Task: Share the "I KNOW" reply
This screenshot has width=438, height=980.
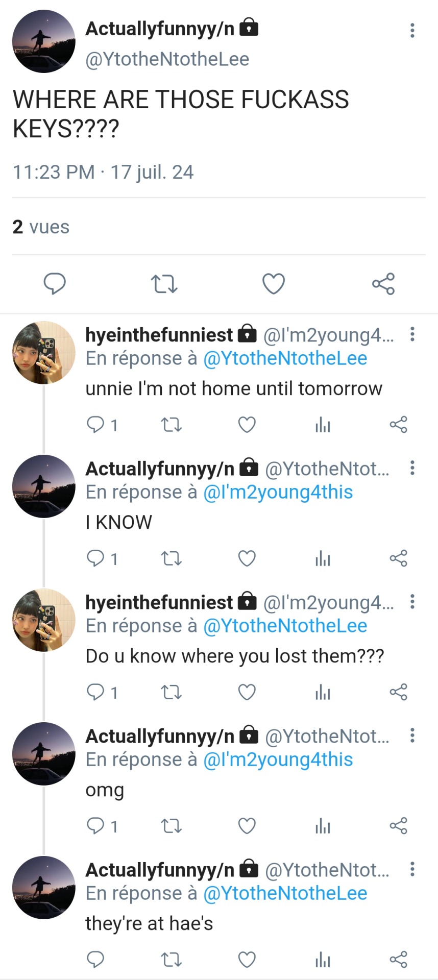Action: pos(398,558)
